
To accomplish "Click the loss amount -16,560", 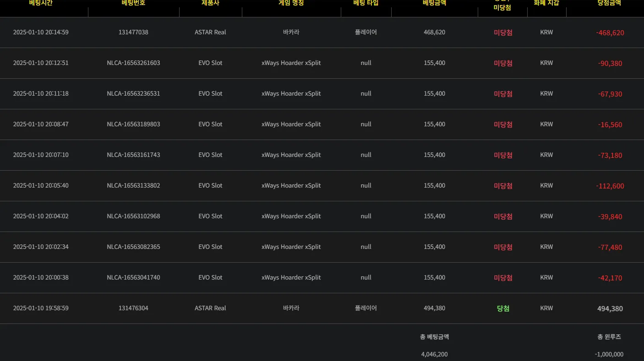I will coord(610,125).
